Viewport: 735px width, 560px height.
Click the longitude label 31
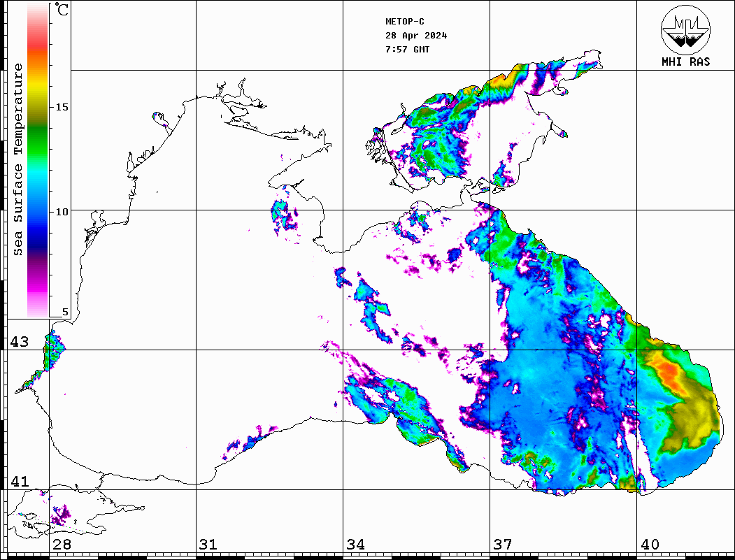(208, 545)
